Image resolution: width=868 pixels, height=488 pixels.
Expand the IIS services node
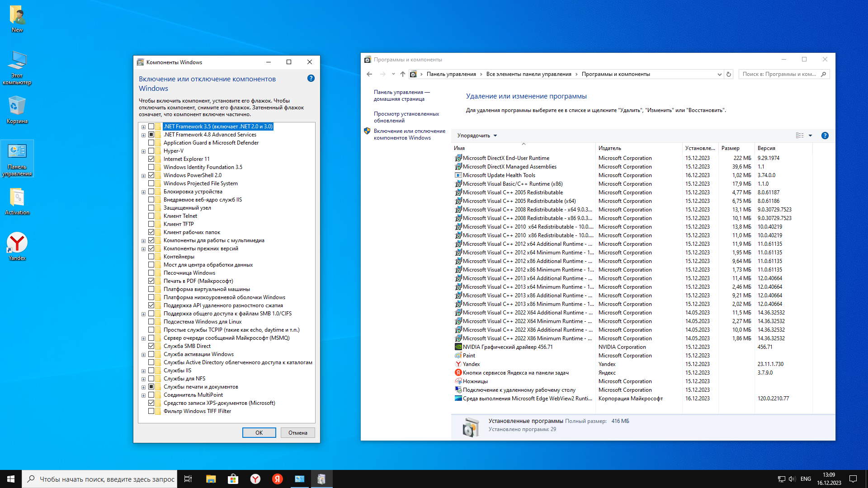click(143, 371)
